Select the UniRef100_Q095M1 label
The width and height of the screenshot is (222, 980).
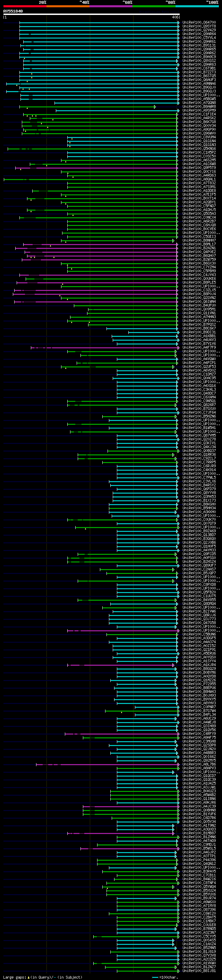pyautogui.click(x=199, y=309)
